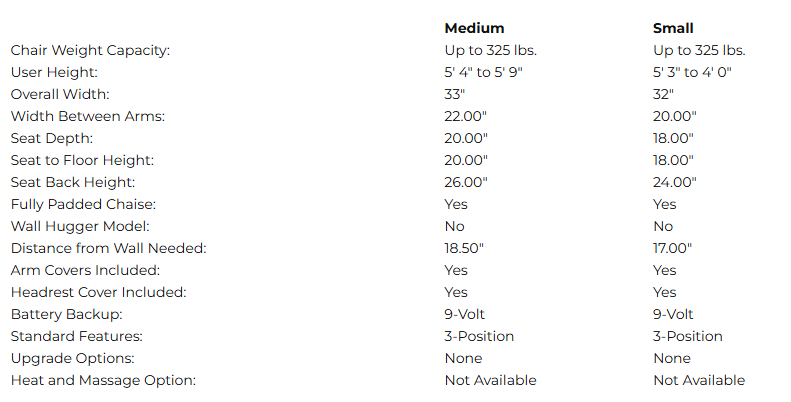Click the Medium column header
The height and width of the screenshot is (402, 791).
474,28
